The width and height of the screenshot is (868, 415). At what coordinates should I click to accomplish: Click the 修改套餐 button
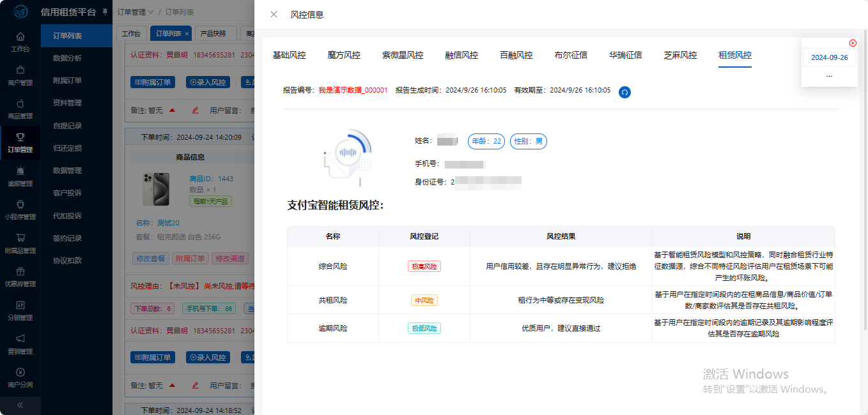[151, 259]
